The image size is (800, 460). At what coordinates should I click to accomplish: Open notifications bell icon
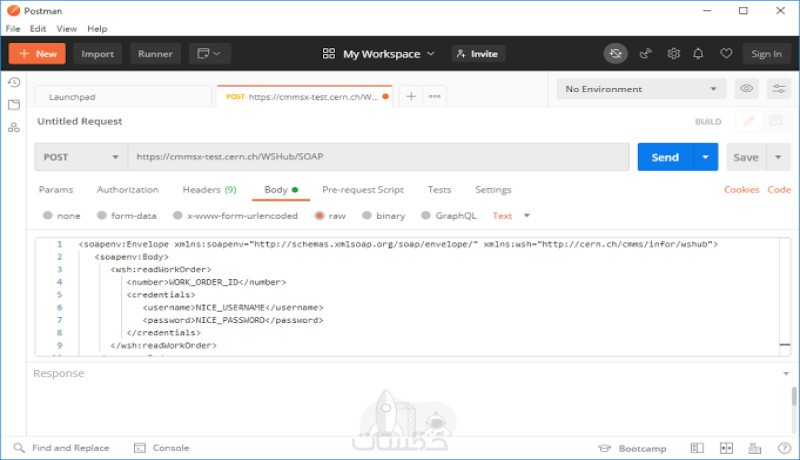(x=698, y=54)
